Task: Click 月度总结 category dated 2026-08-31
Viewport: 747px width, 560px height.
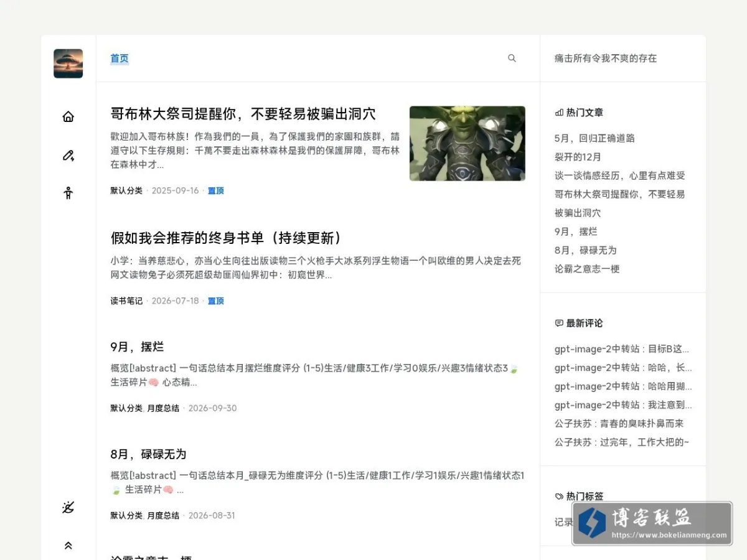Action: [x=163, y=515]
